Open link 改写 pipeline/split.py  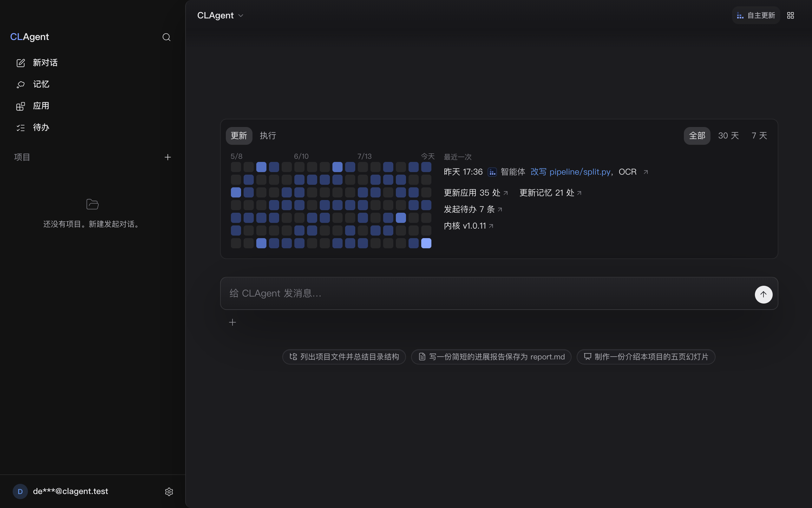click(570, 172)
